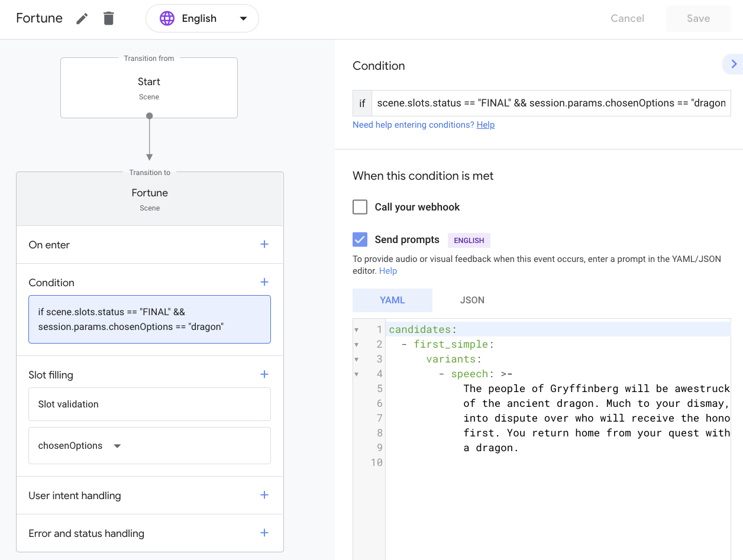
Task: Click the plus icon for On enter
Action: (x=264, y=244)
